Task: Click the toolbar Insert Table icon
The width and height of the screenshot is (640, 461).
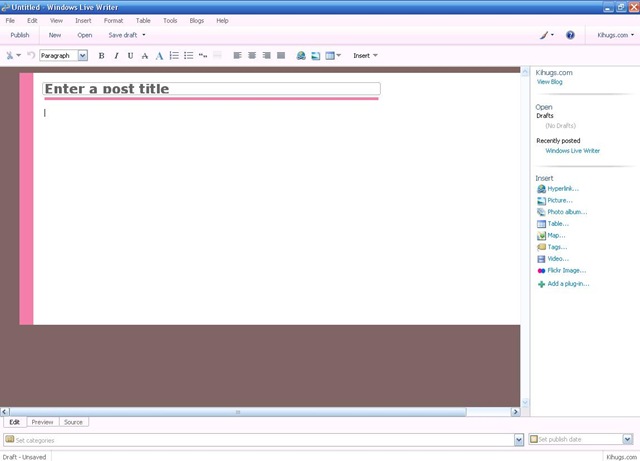Action: pos(330,56)
